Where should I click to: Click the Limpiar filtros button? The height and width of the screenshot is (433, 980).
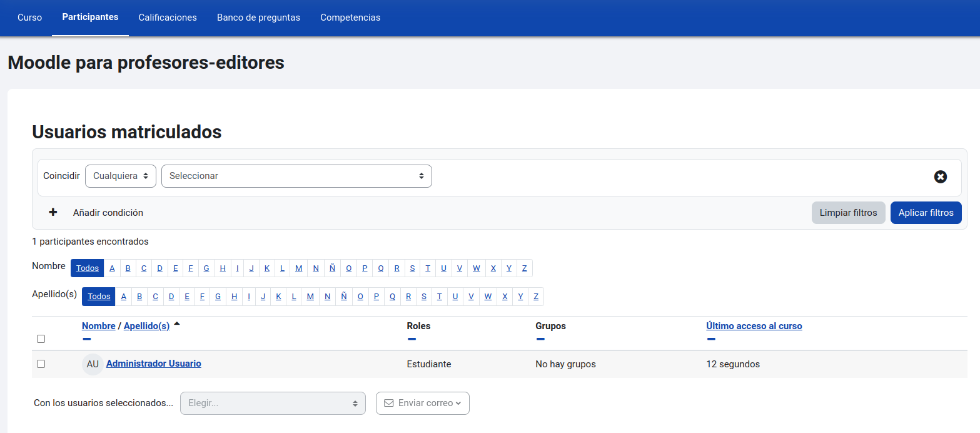[x=849, y=213]
